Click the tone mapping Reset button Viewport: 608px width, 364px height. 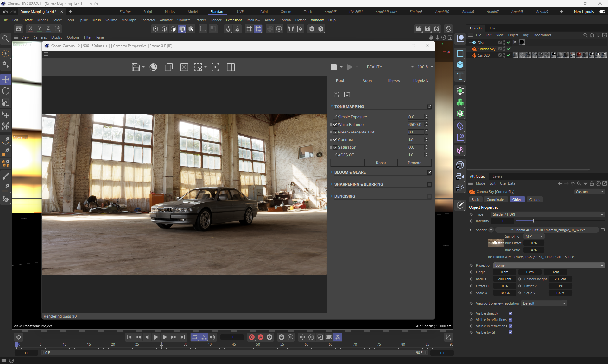381,163
